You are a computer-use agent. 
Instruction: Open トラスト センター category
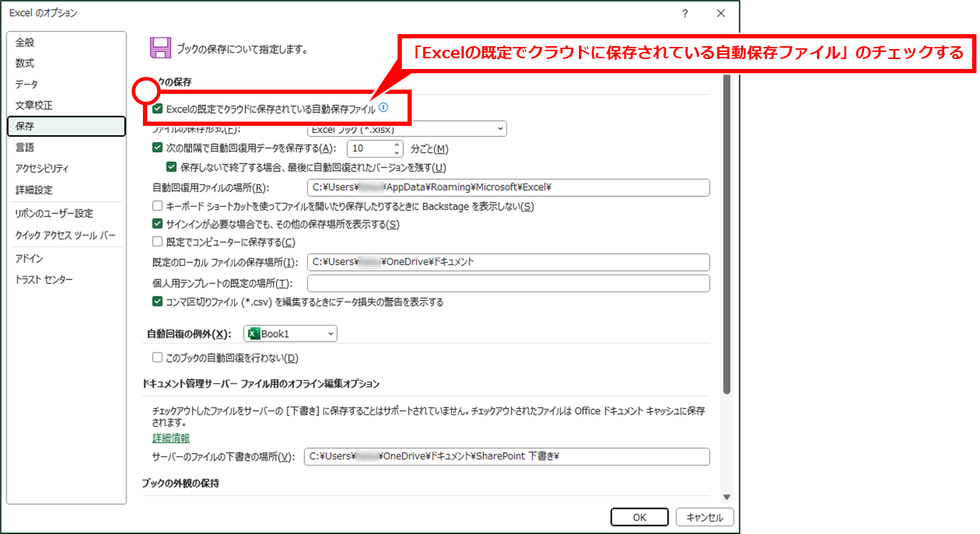[66, 280]
